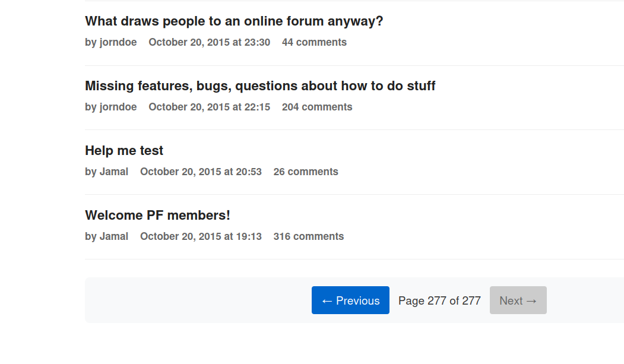Jump to the 204 comments link
Image resolution: width=624 pixels, height=364 pixels.
[x=317, y=107]
